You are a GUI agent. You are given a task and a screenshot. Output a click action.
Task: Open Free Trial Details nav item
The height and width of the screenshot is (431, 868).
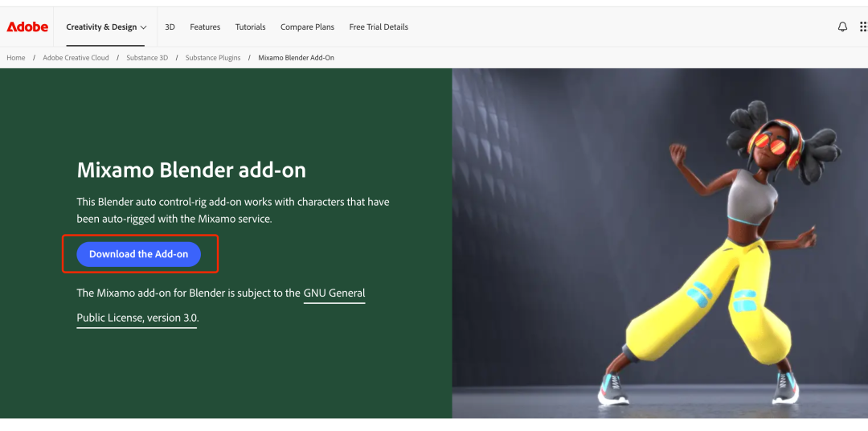point(379,27)
